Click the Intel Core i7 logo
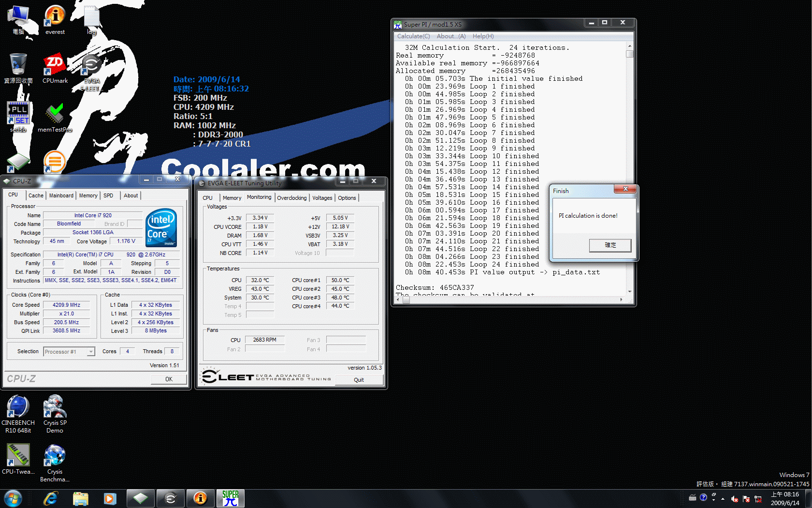Image resolution: width=812 pixels, height=508 pixels. 161,228
